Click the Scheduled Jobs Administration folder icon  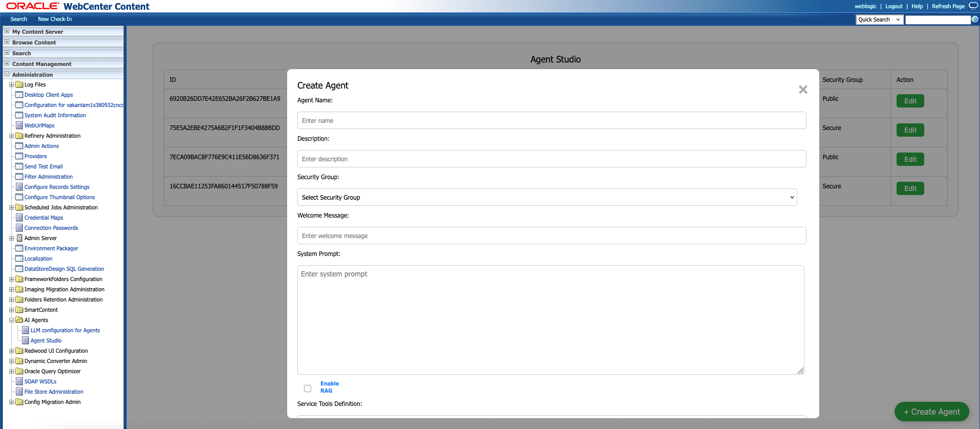19,207
